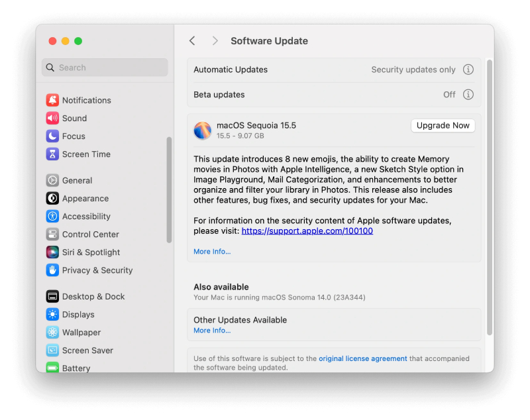
Task: Open the General settings pane
Action: [77, 180]
